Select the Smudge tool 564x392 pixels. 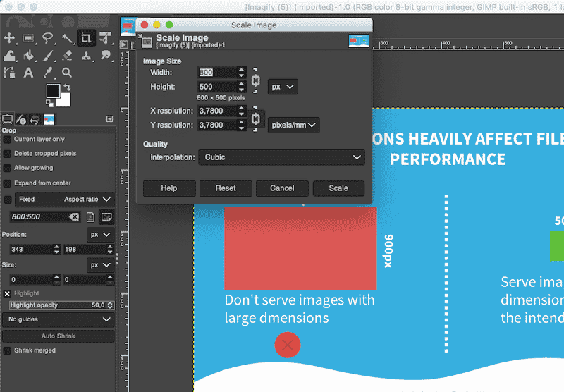[105, 56]
